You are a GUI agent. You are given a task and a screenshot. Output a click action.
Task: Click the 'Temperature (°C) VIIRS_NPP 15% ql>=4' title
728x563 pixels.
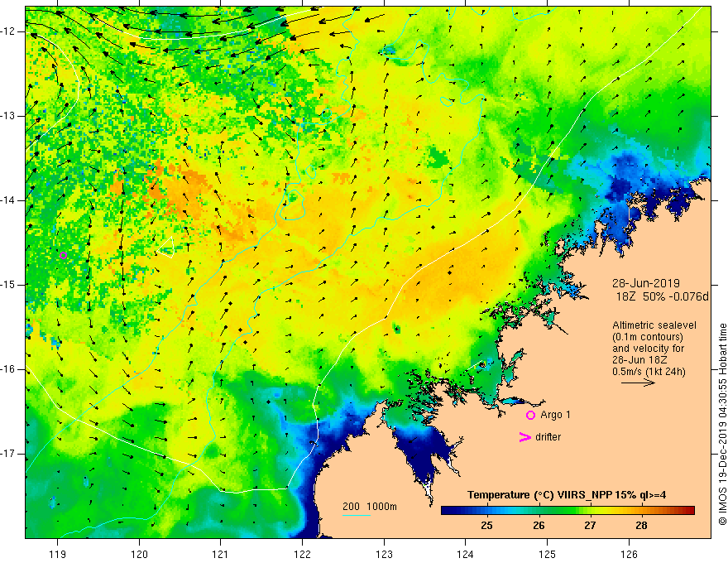coord(567,495)
